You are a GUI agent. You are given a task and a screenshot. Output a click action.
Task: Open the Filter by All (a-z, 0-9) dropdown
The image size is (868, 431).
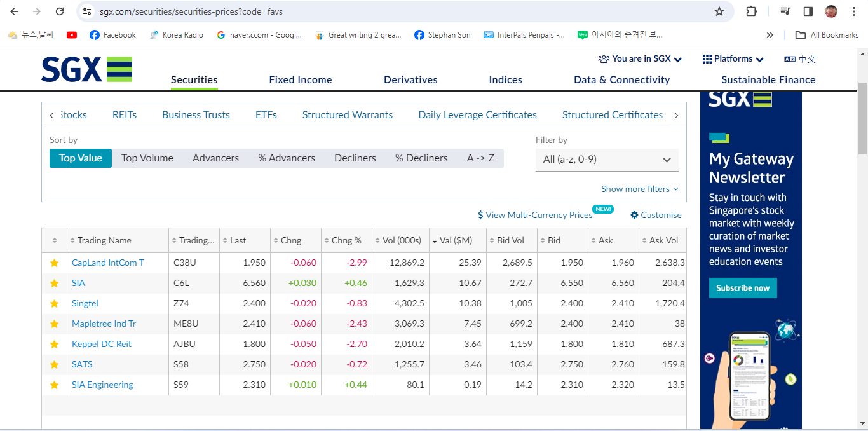[607, 160]
